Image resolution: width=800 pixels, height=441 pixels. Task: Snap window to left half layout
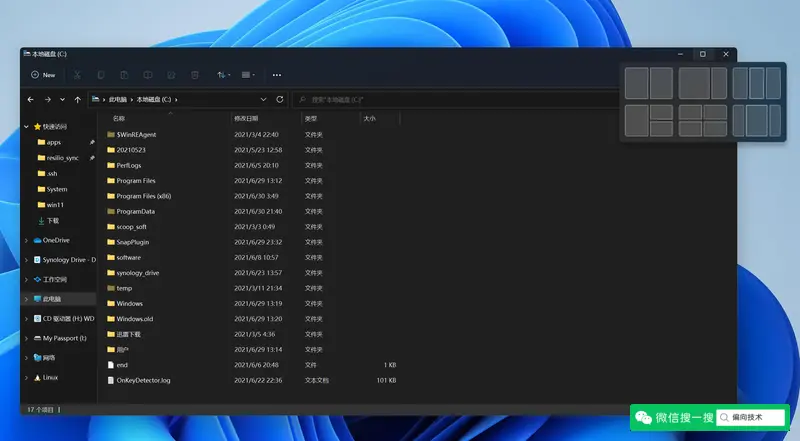click(636, 83)
